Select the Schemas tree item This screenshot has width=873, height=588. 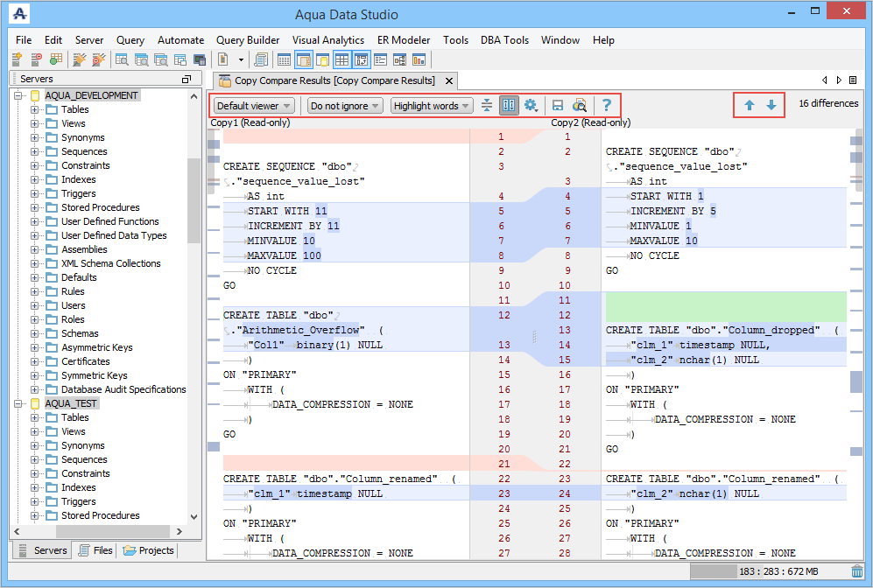(x=80, y=333)
